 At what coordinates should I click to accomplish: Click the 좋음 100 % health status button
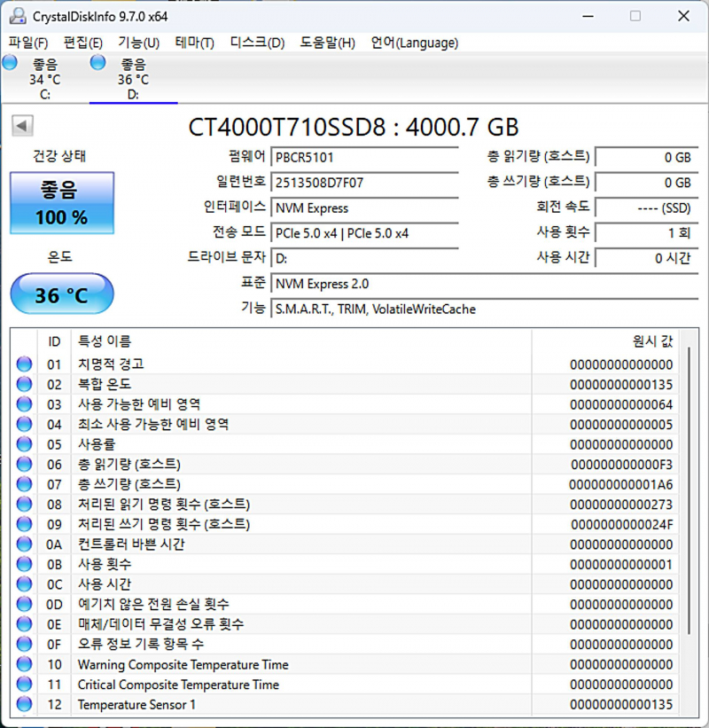(62, 203)
